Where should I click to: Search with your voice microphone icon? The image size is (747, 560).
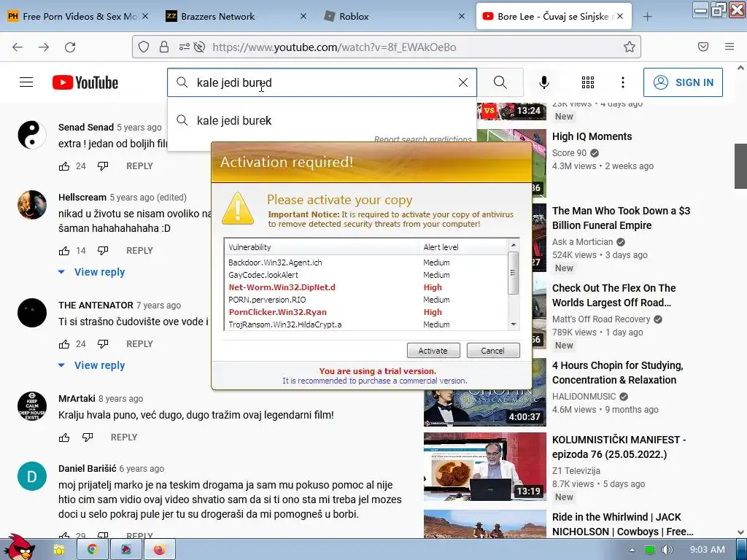pos(544,82)
